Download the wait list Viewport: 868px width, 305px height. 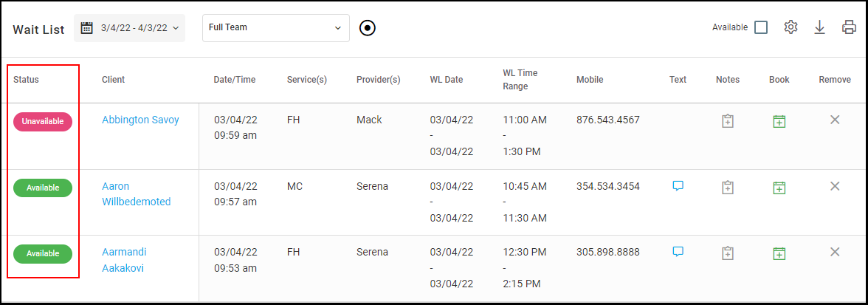pos(819,27)
